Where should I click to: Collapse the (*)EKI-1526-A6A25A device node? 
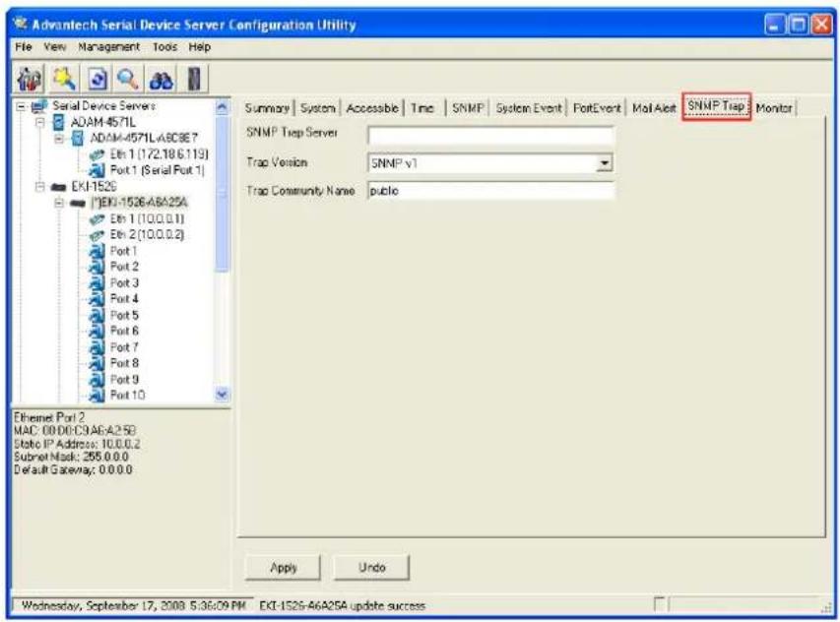(x=59, y=203)
